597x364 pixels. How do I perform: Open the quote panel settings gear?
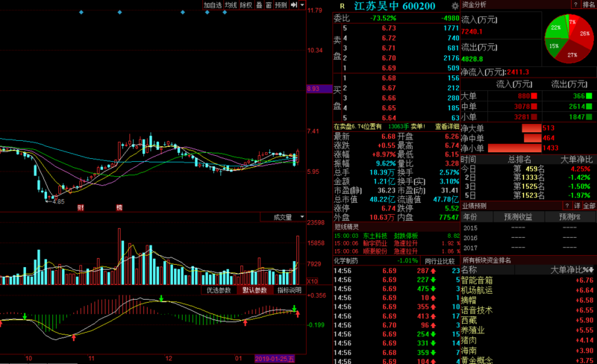click(454, 6)
